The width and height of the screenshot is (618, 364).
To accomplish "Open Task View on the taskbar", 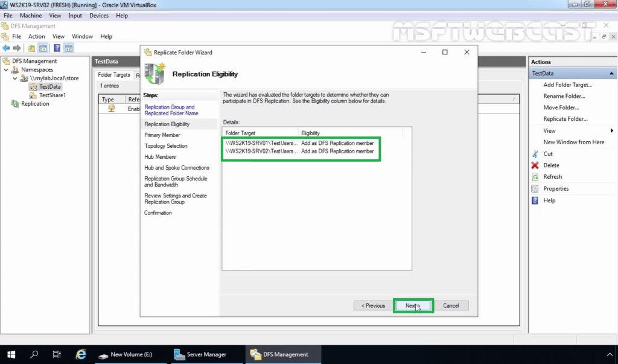I will [57, 354].
